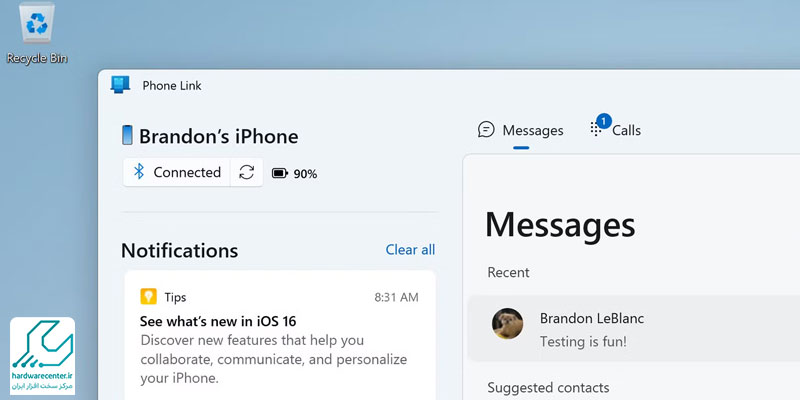Click the Phone Link app icon in title bar
800x400 pixels.
(120, 85)
